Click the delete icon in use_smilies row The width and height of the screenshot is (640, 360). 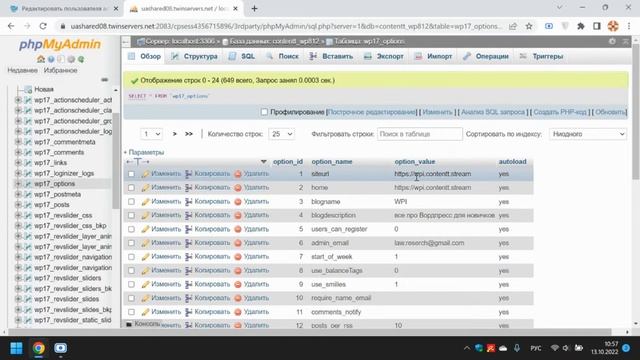pyautogui.click(x=238, y=284)
